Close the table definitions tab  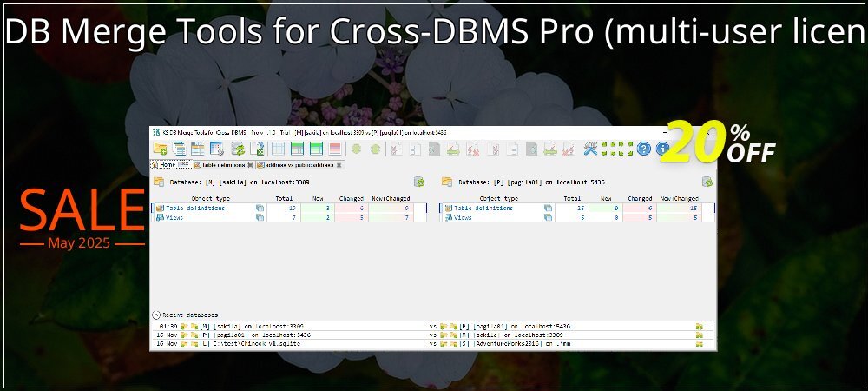point(250,165)
